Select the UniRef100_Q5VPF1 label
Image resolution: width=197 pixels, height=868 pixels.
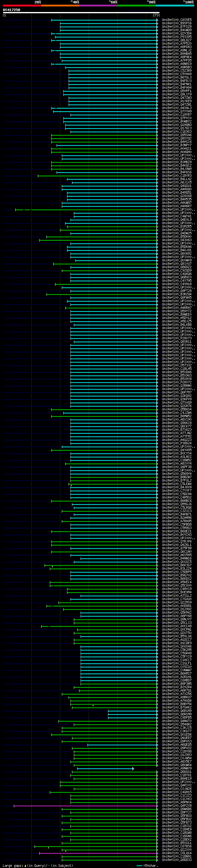[x=177, y=91]
